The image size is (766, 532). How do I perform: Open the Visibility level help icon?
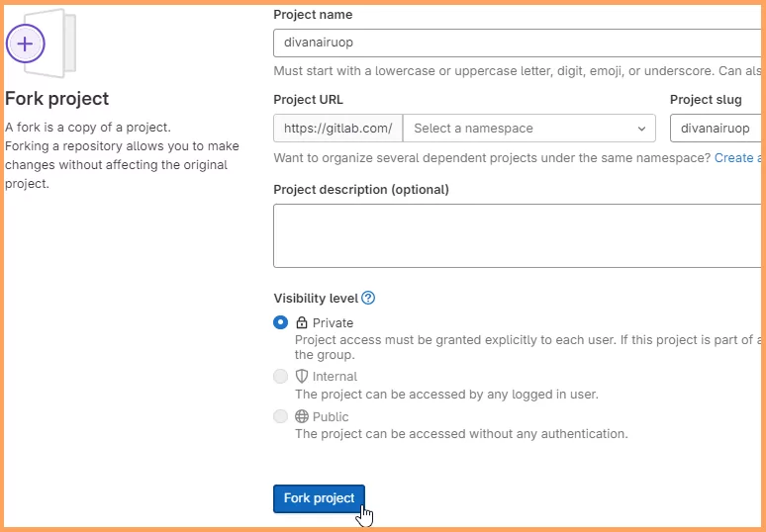[x=368, y=298]
